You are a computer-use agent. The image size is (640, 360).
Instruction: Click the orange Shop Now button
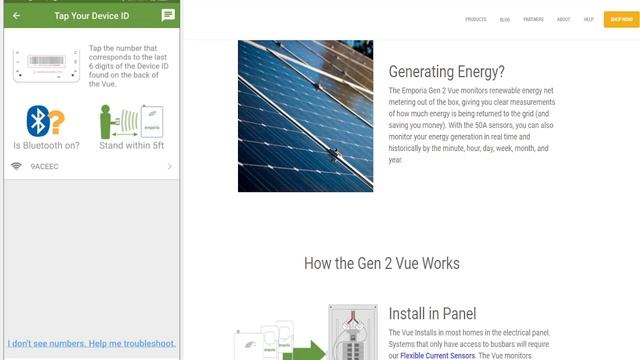coord(622,19)
